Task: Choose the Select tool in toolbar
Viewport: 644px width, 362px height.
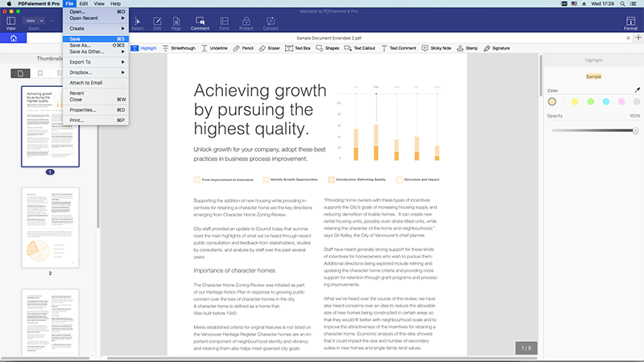Action: click(137, 23)
